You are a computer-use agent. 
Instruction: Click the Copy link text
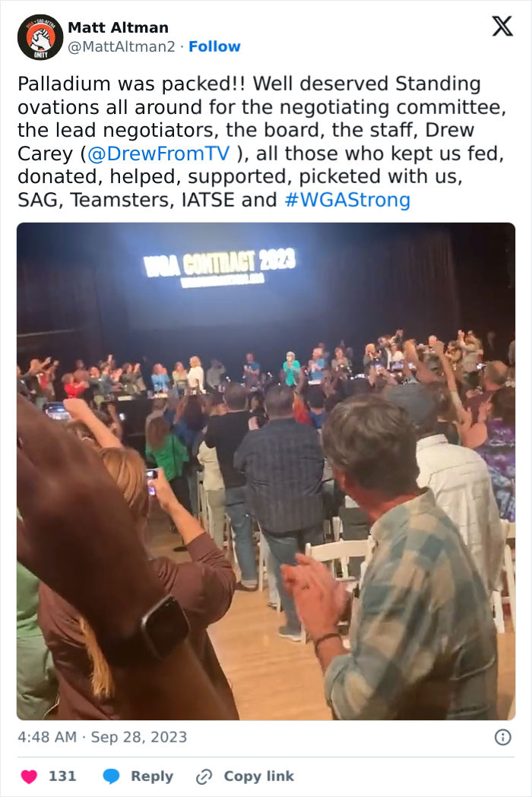coord(259,776)
